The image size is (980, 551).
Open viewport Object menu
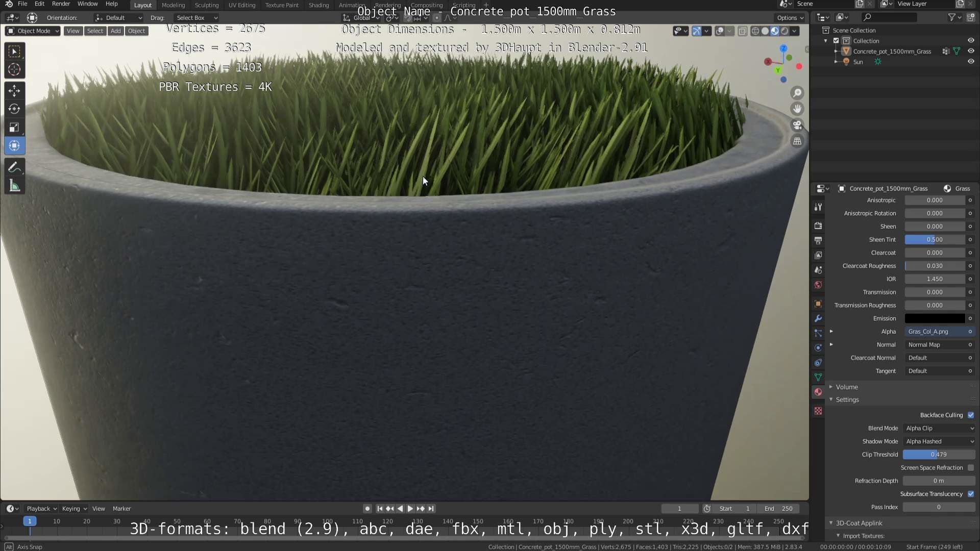pos(136,31)
